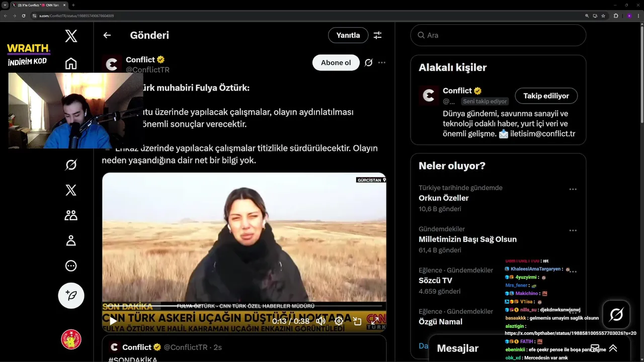Open the Premium X icon in sidebar
Image resolution: width=644 pixels, height=362 pixels.
click(x=71, y=190)
